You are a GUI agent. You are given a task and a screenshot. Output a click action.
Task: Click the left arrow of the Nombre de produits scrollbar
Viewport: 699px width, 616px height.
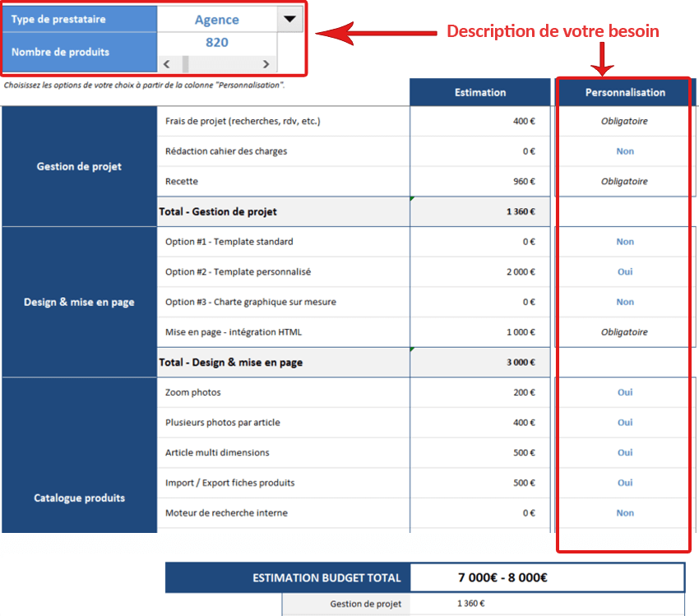[x=167, y=64]
